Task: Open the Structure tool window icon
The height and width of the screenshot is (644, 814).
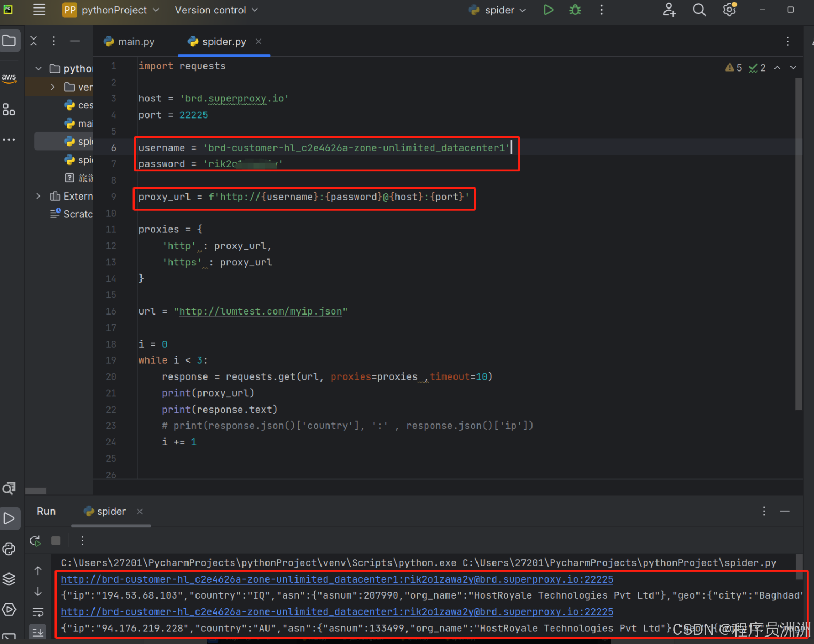Action: click(9, 109)
